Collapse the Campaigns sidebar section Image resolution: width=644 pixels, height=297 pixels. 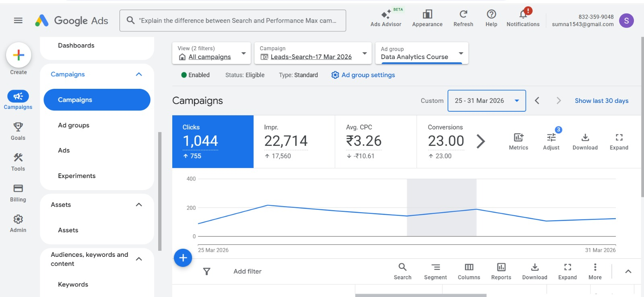[x=139, y=74]
